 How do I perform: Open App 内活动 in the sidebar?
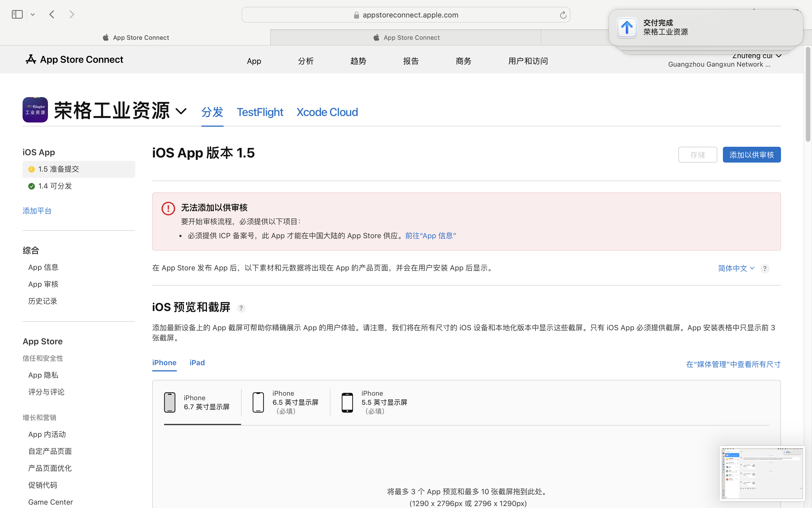click(x=47, y=434)
